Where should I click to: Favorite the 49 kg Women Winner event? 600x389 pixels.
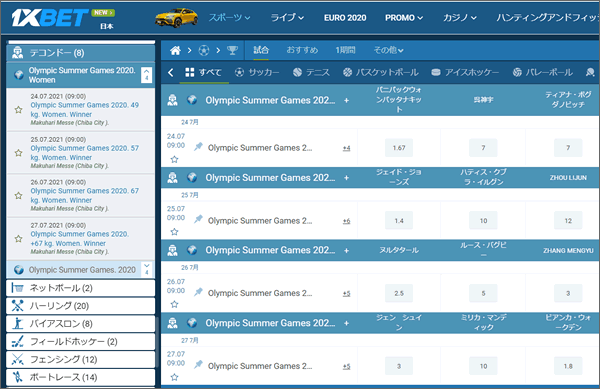tap(18, 110)
